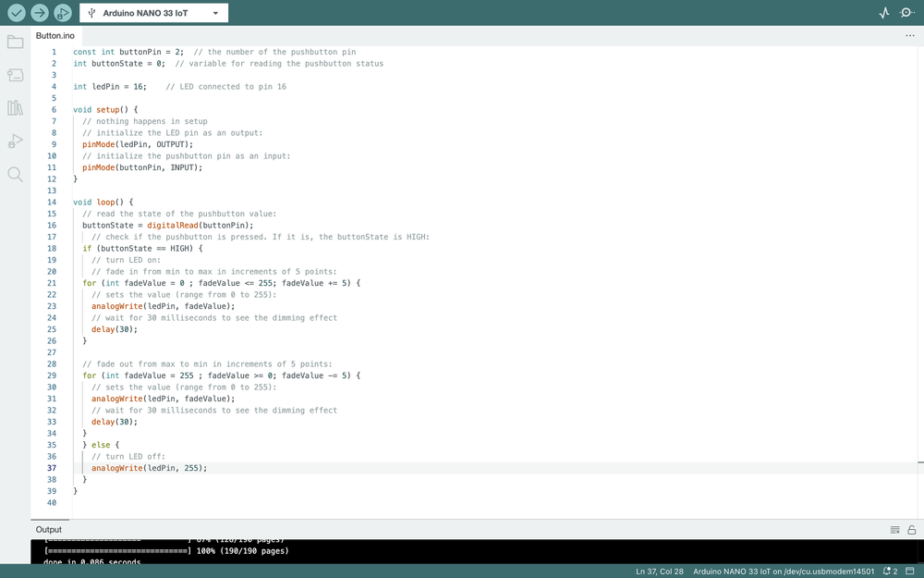The width and height of the screenshot is (924, 578).
Task: Click board status 'Arduino NANO 33 IoT on /dev/cu.usbmodem14501'
Action: [784, 572]
